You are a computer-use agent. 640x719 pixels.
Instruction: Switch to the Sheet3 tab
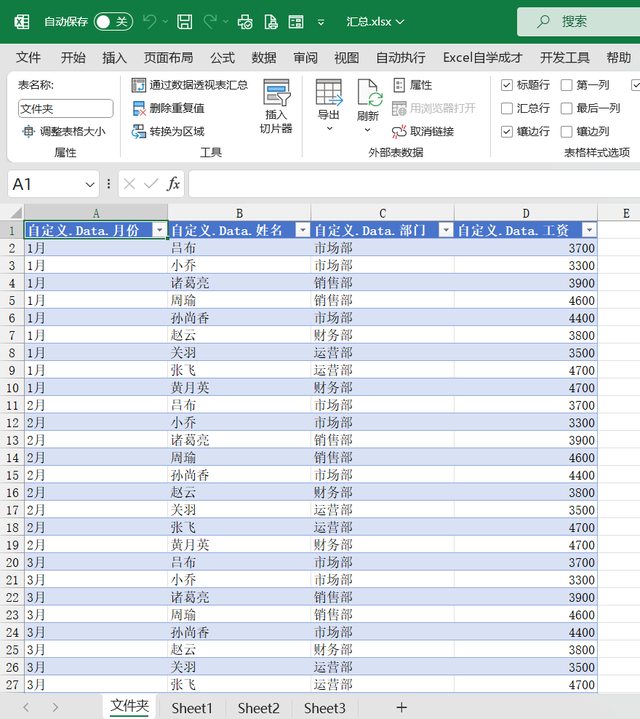click(325, 708)
